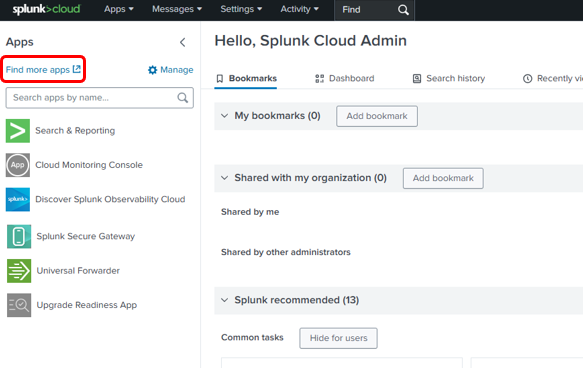Click Add bookmark beside Shared with my organization
Image resolution: width=583 pixels, height=368 pixels.
click(443, 178)
